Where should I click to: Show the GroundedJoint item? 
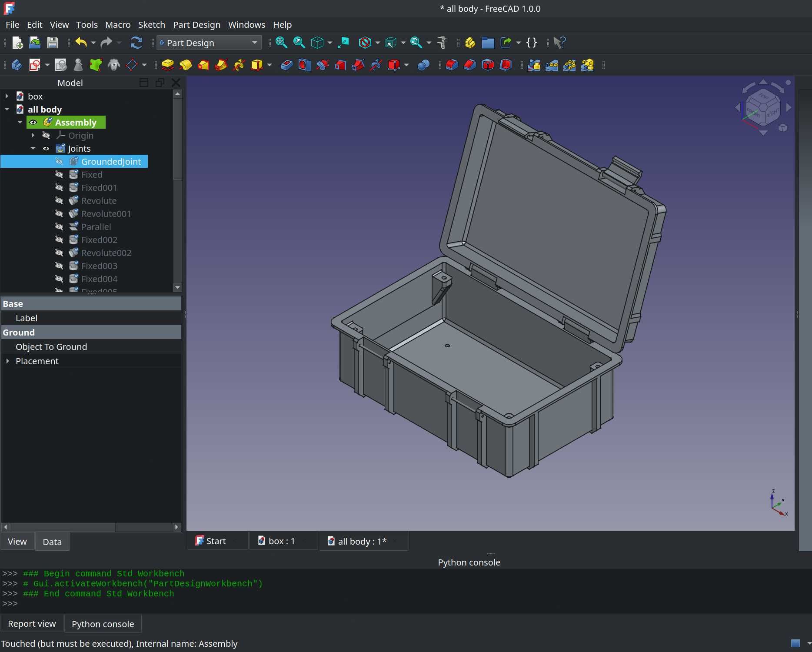click(59, 162)
